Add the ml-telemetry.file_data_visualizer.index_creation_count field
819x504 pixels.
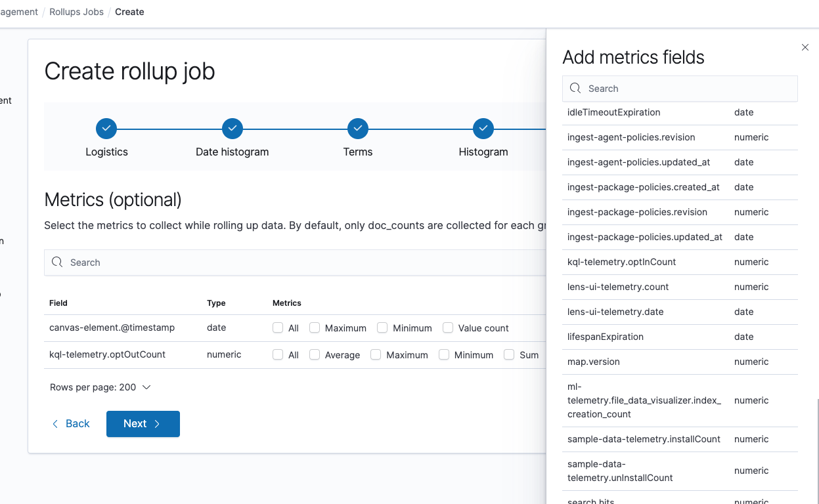680,400
